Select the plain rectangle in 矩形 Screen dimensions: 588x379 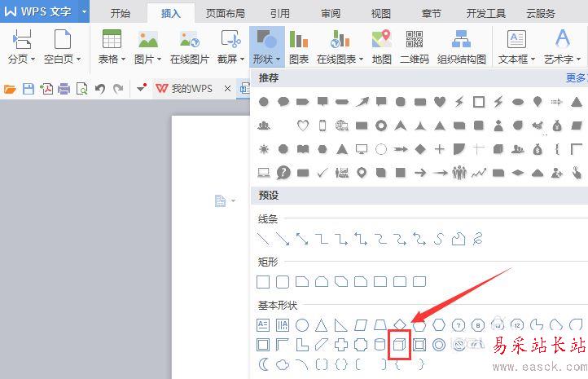pyautogui.click(x=263, y=282)
